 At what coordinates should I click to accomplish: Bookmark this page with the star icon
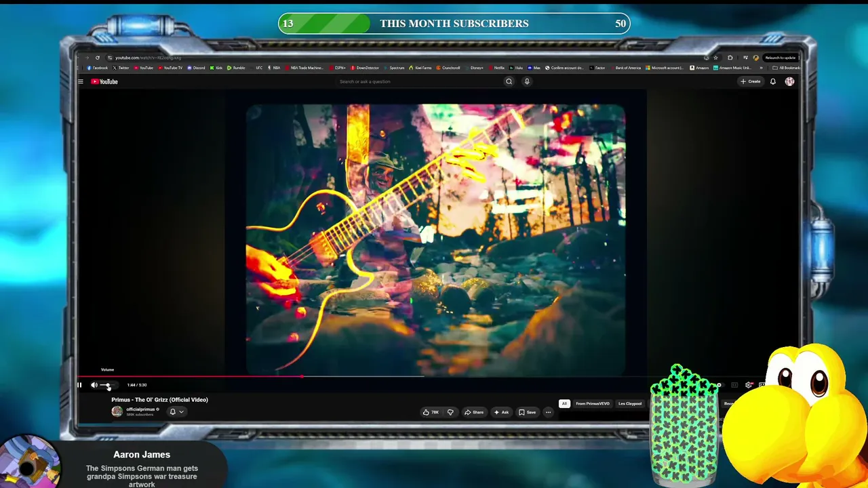715,58
